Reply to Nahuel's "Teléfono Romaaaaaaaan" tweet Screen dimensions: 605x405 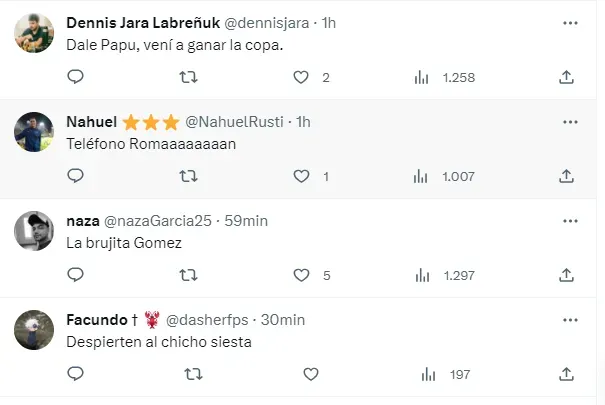click(75, 176)
